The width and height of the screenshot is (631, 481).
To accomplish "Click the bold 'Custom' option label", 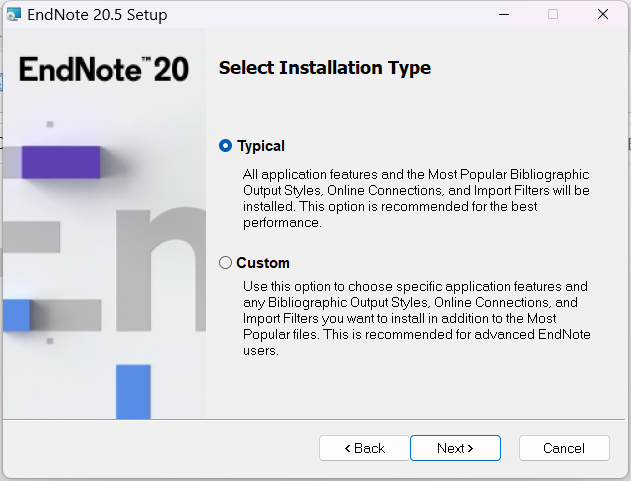I will [x=263, y=263].
